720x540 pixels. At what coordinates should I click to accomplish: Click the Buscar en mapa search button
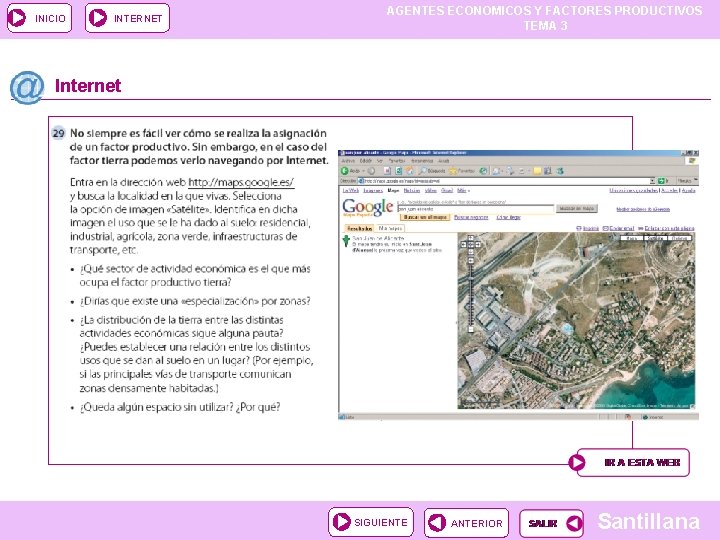pyautogui.click(x=577, y=208)
